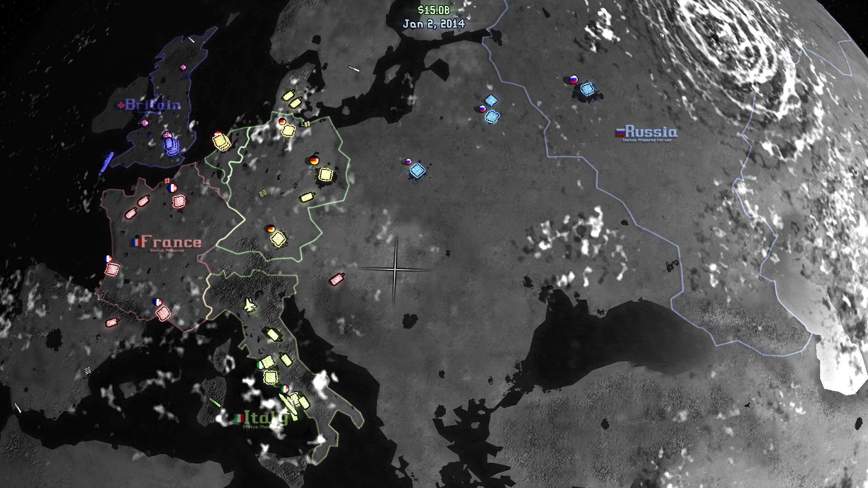This screenshot has width=868, height=488.
Task: Click the $15.0B funds display
Action: pos(434,10)
